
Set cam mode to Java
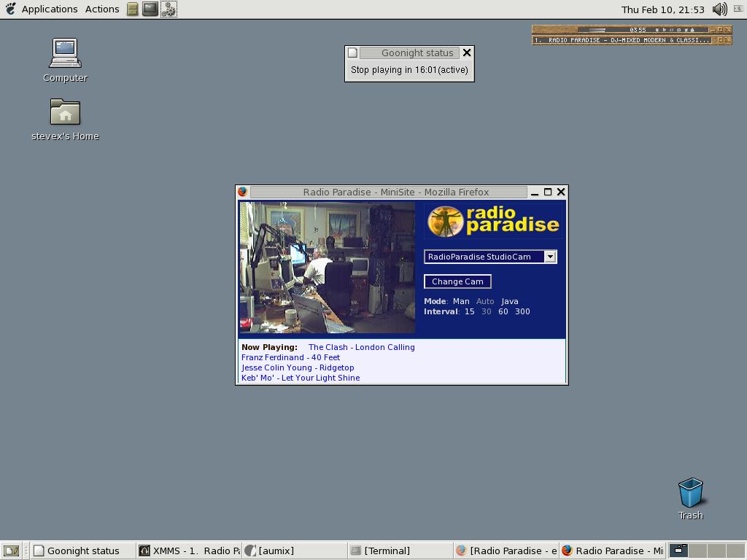tap(510, 301)
